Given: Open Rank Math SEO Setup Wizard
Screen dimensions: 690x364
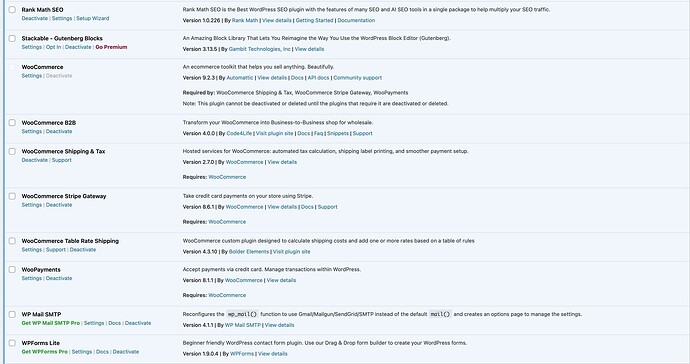Looking at the screenshot, I should click(x=92, y=18).
